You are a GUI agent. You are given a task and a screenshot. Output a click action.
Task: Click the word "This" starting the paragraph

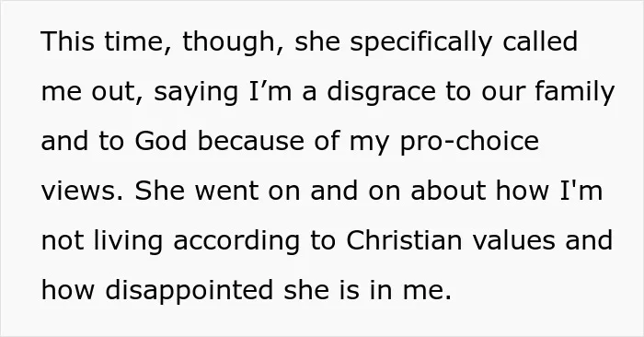point(68,41)
